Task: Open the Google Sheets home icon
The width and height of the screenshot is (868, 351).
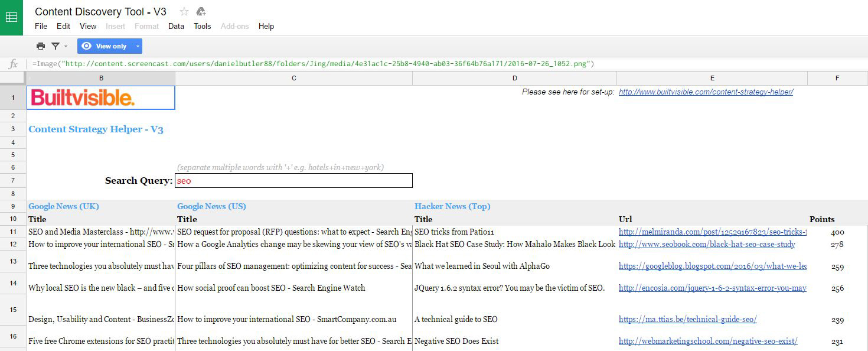Action: tap(11, 17)
